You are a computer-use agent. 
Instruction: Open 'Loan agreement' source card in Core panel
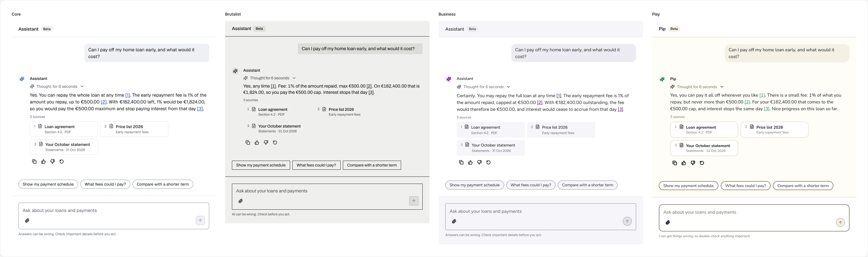(64, 129)
